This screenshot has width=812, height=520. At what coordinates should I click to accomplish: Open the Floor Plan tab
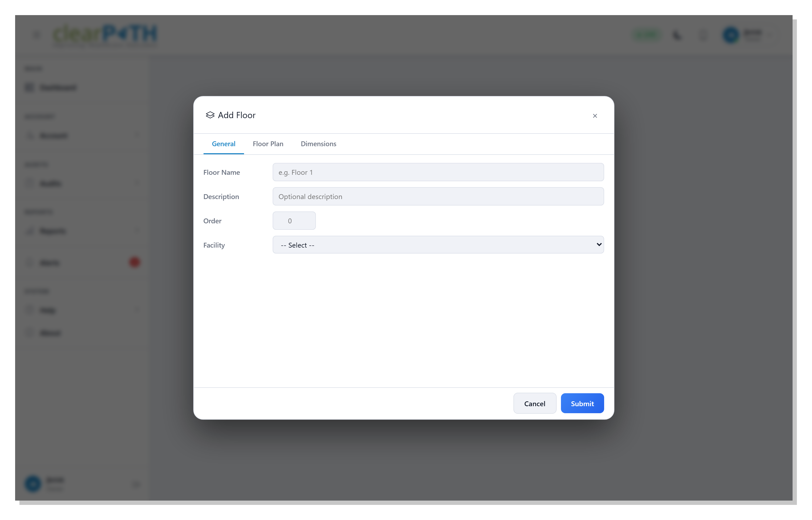[268, 144]
